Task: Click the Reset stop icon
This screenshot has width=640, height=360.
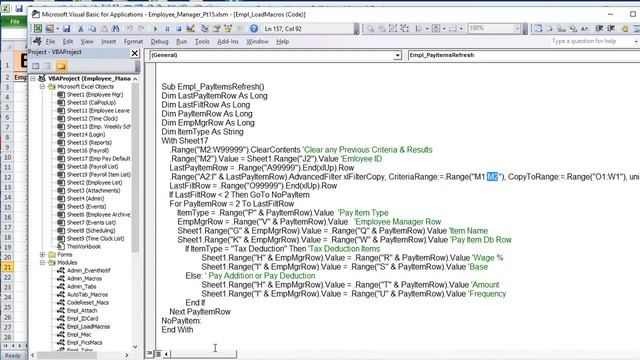Action: pyautogui.click(x=179, y=29)
